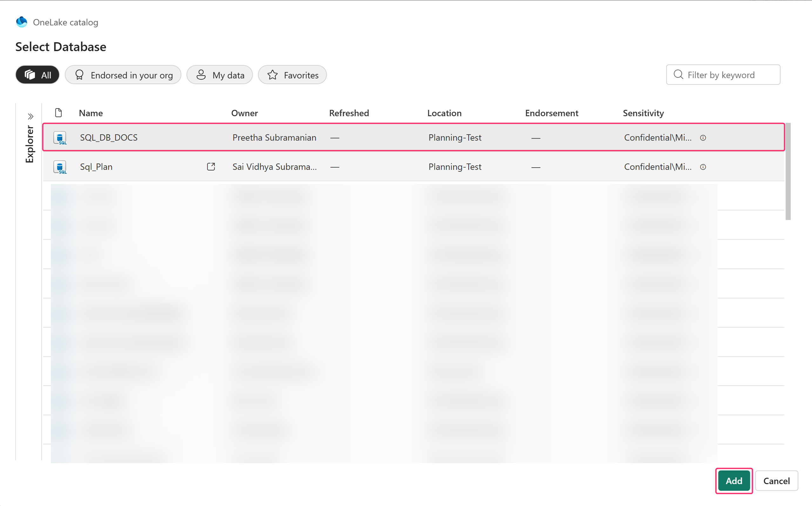Filter list by Favorites

click(292, 75)
